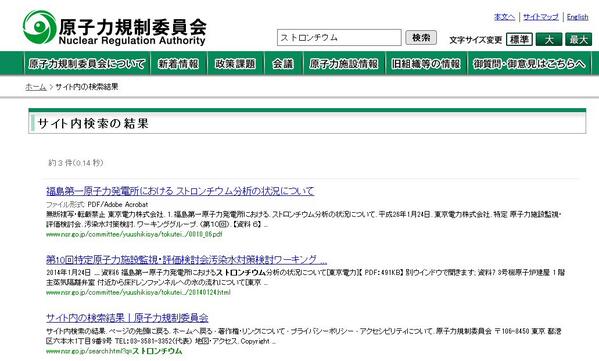The width and height of the screenshot is (599, 361).
Task: Open the 本文へ skip link
Action: point(504,17)
